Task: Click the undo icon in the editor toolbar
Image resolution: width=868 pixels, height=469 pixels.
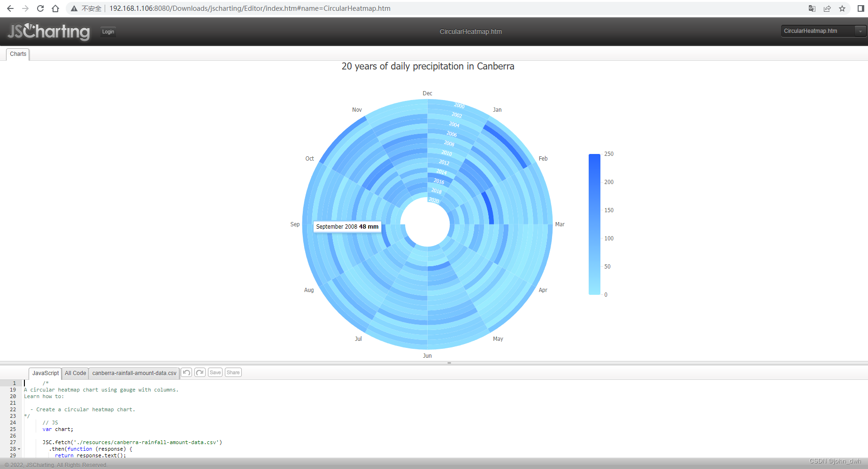Action: [x=186, y=372]
